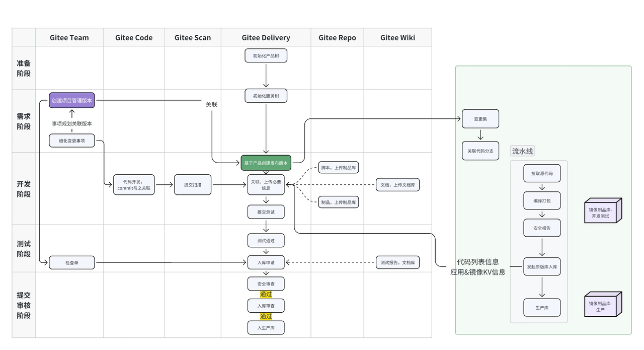Viewport: 644px width, 350px height.
Task: Click the 细化变更事项 node
Action: pyautogui.click(x=72, y=141)
